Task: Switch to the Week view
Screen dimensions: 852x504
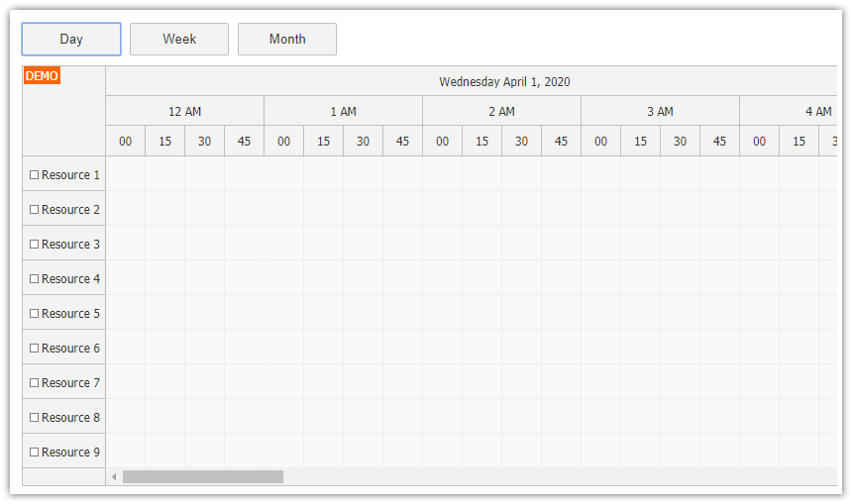Action: 179,40
